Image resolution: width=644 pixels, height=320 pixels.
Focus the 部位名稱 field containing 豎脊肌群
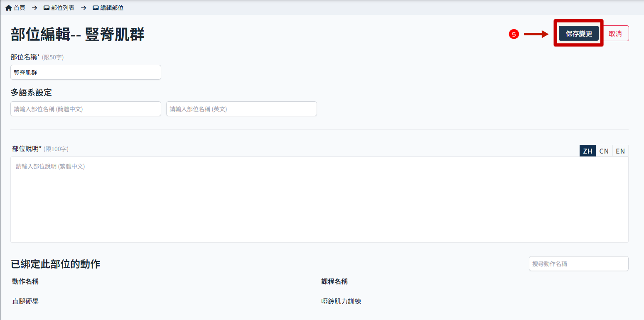(x=86, y=72)
